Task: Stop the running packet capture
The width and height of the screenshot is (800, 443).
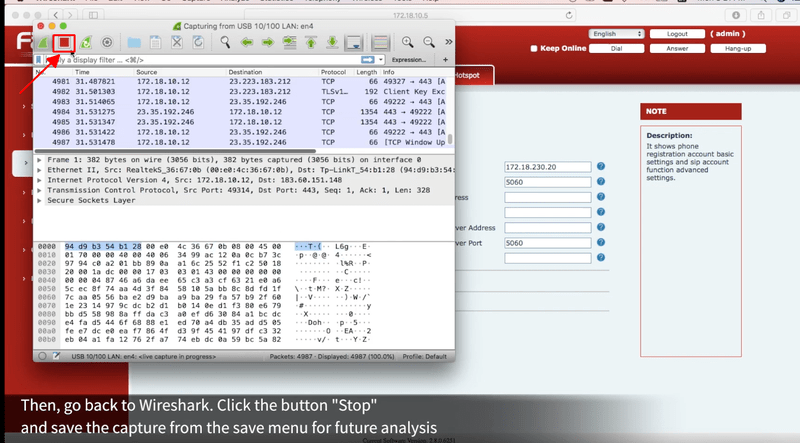Action: (x=65, y=44)
